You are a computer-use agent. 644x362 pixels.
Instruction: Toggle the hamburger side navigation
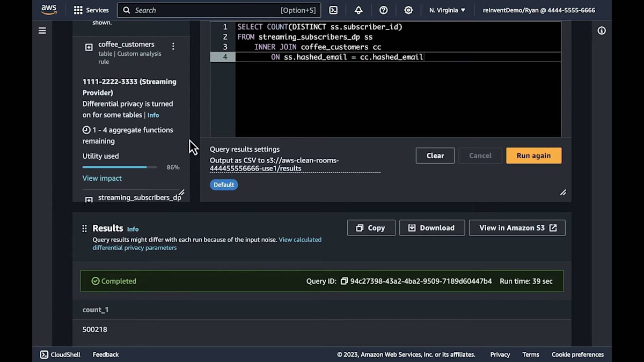(42, 31)
